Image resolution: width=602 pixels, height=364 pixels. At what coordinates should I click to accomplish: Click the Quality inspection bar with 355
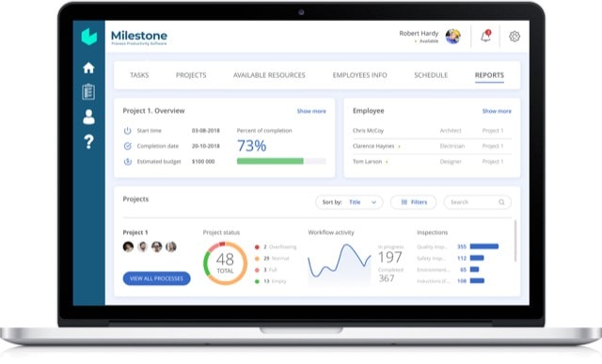pos(484,246)
